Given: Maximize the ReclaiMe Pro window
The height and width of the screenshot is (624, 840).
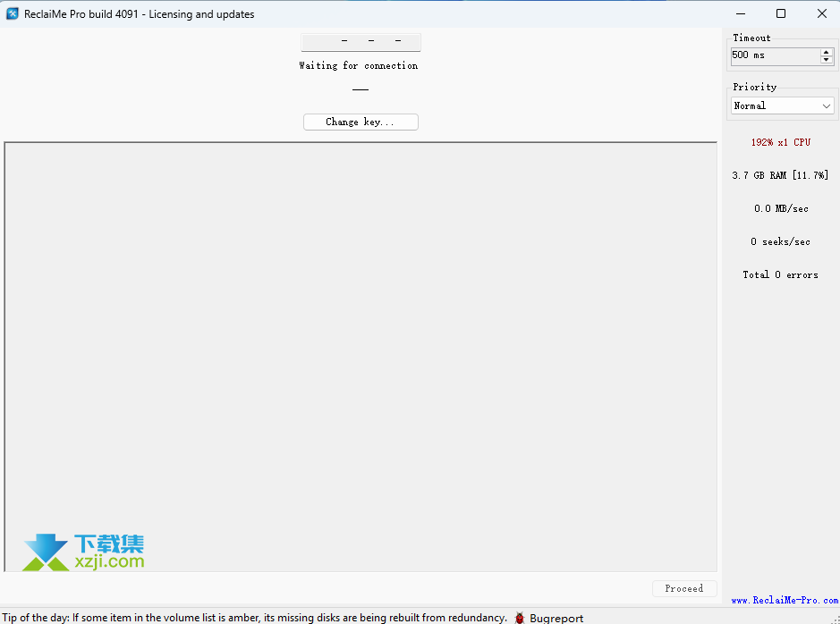Looking at the screenshot, I should tap(781, 14).
